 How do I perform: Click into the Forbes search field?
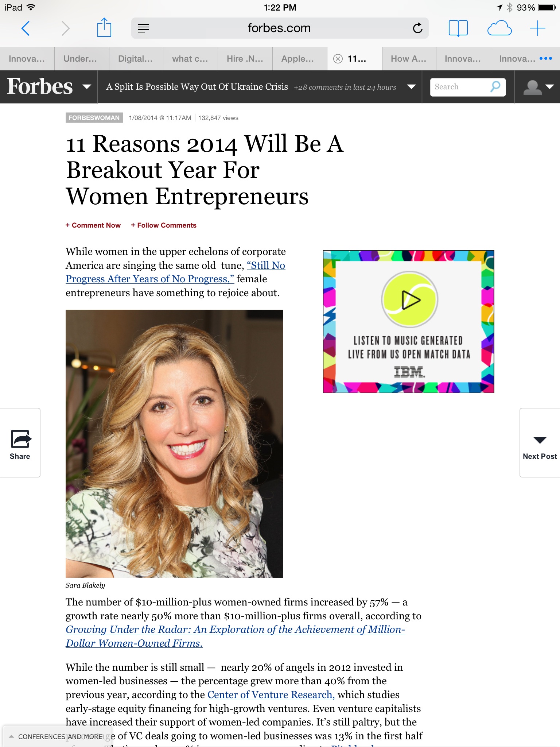460,87
